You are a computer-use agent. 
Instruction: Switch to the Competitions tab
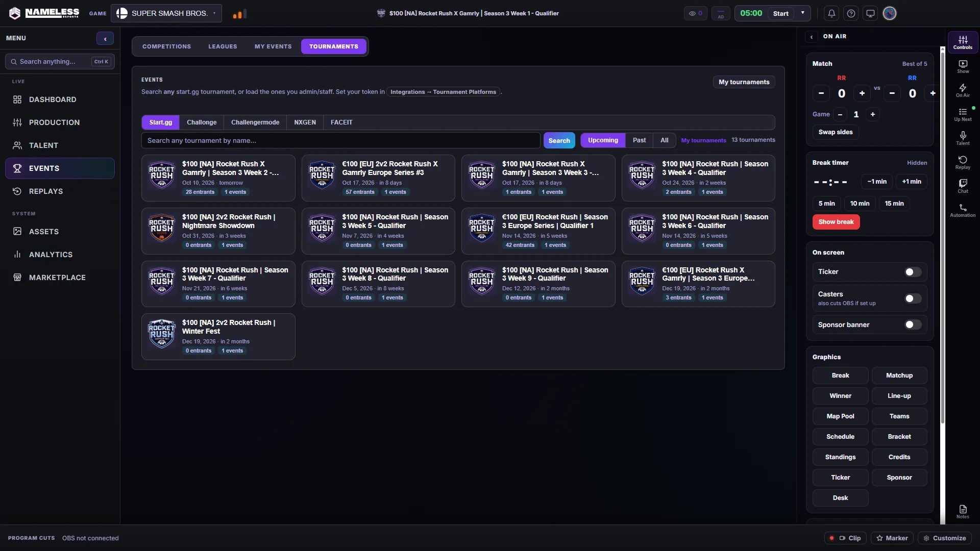coord(166,46)
